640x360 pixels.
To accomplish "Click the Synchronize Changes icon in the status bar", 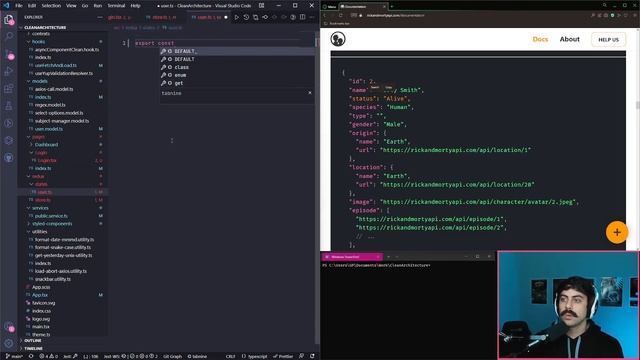I will [31, 356].
